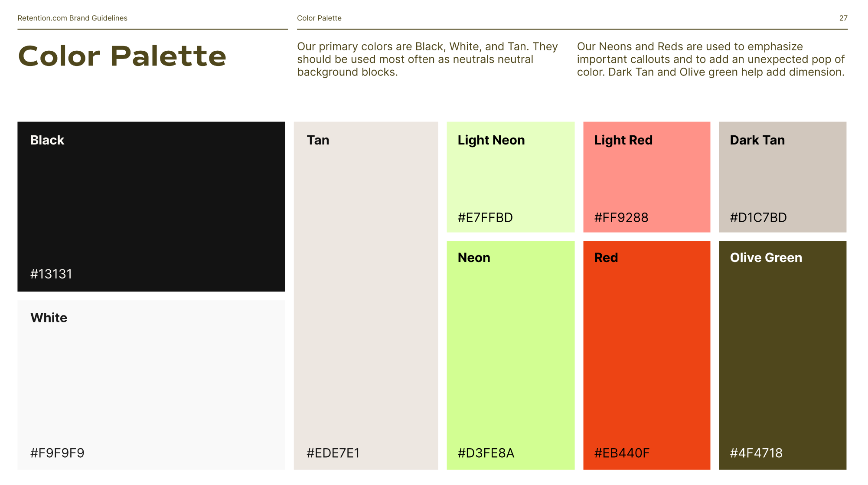Select the #EDE7E1 hex code

click(x=333, y=453)
